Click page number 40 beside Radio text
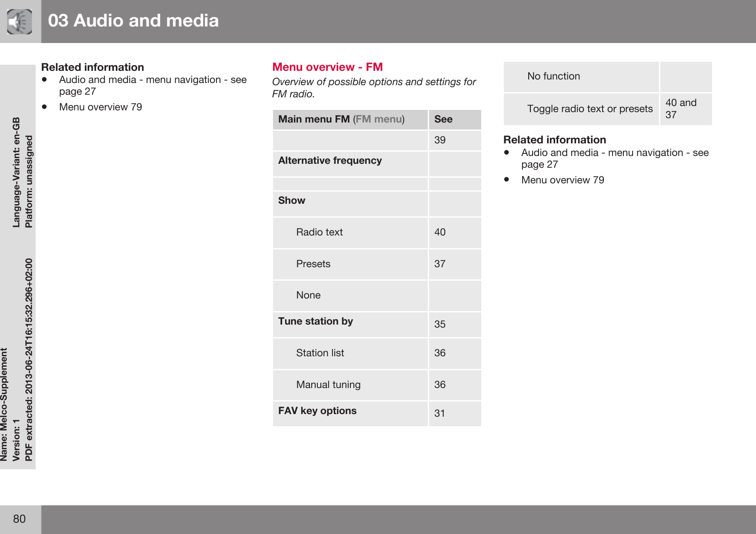756x534 pixels. [440, 232]
